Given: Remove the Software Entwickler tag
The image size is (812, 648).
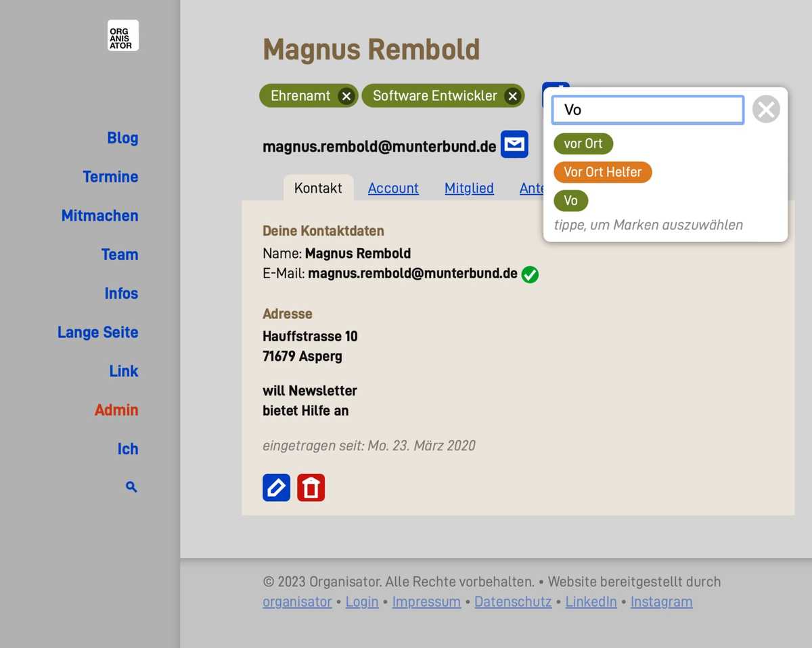Looking at the screenshot, I should coord(512,96).
